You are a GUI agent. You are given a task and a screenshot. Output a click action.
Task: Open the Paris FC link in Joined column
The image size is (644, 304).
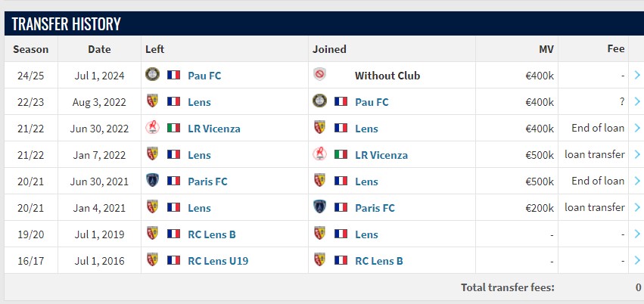coord(375,208)
